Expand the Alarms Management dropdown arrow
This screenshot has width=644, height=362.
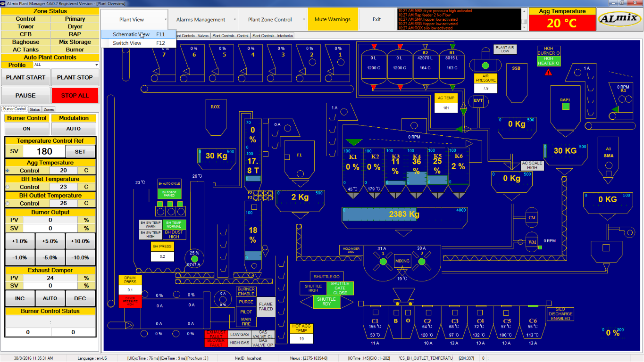[x=235, y=20]
